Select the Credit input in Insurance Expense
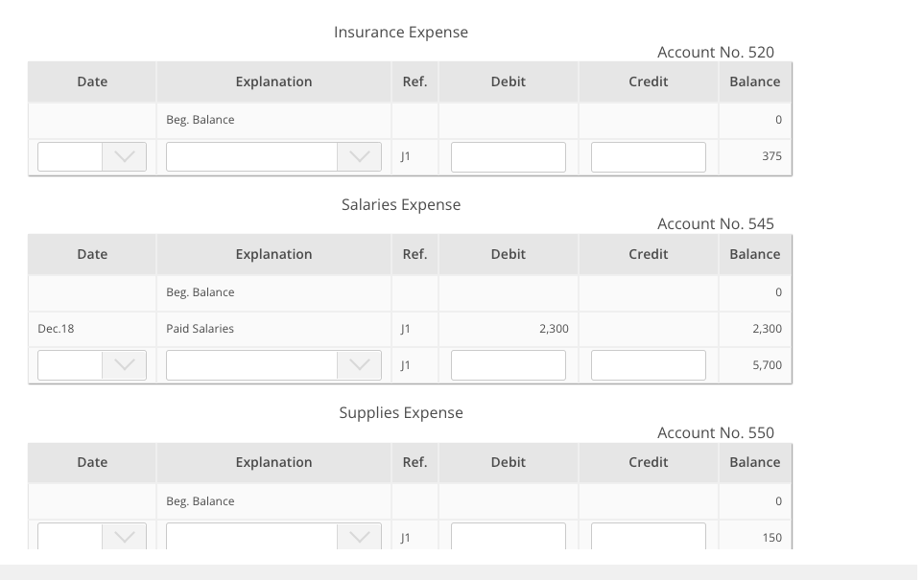Screen dimensions: 924x580 point(648,156)
